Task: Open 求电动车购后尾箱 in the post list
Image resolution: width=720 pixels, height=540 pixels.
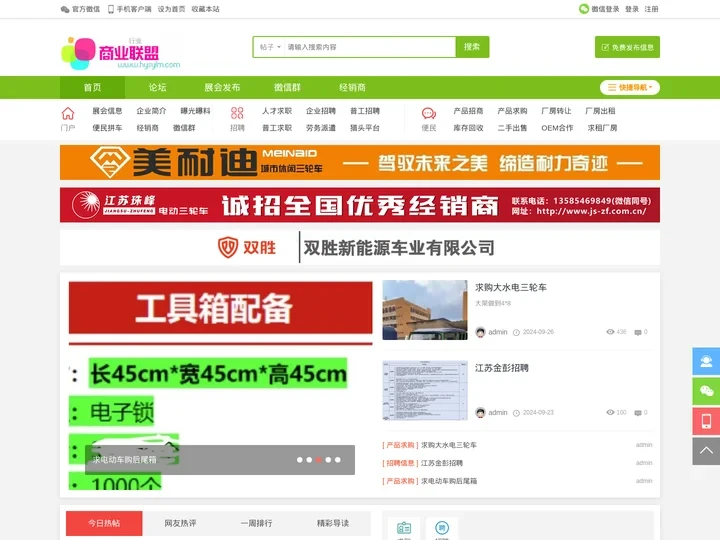Action: (449, 481)
